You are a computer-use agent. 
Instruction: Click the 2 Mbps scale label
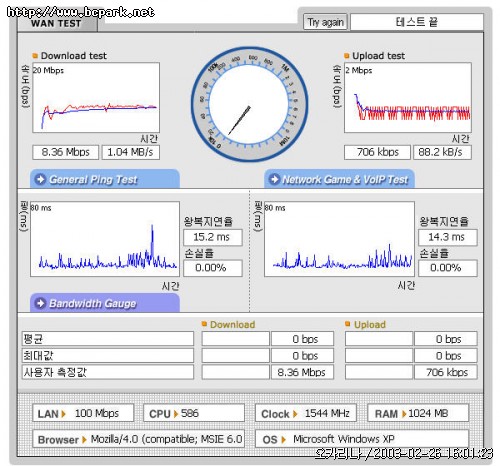359,70
